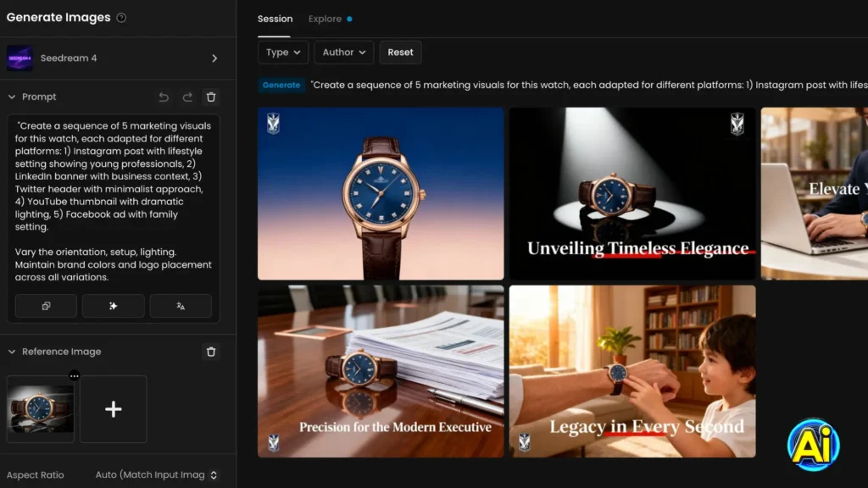Open the Author filter dropdown
Screen dimensions: 868x488
(343, 53)
